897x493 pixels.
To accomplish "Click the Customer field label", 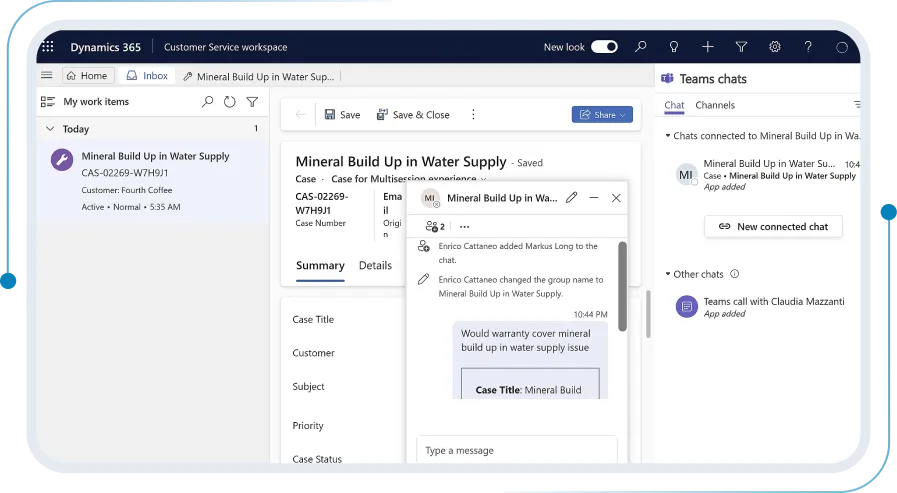I will click(x=313, y=353).
